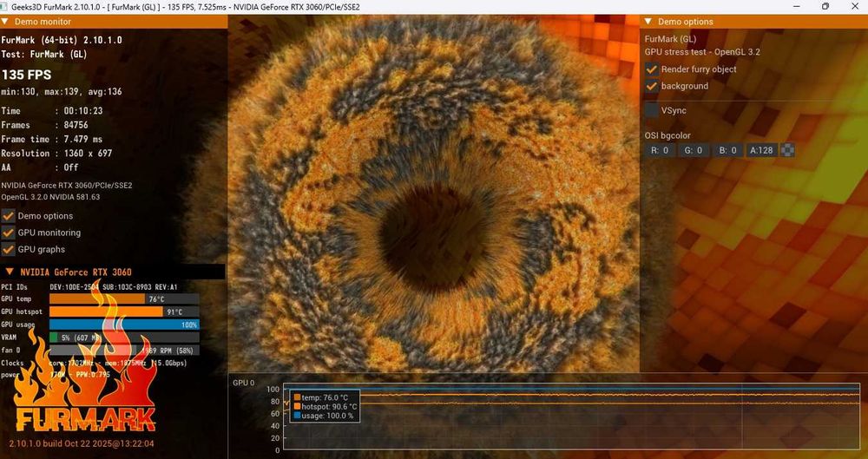
Task: Click the usage: 100.0 % graph legend entry
Action: (324, 416)
